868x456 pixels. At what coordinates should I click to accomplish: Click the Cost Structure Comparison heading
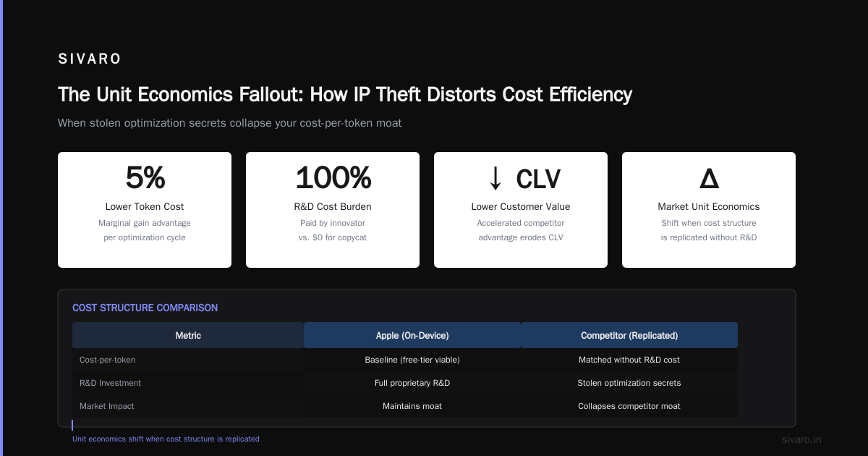145,308
